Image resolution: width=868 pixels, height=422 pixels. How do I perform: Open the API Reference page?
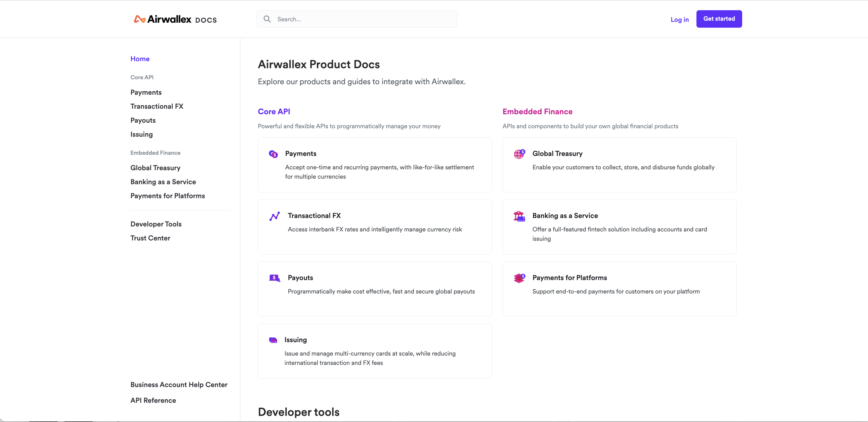153,400
